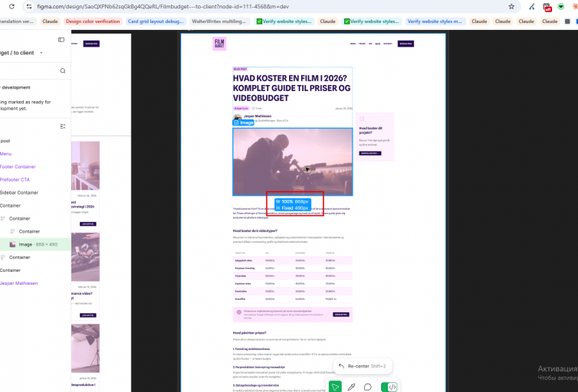The image size is (578, 392).
Task: Open the 'Card grid layout debug...' bookmark
Action: point(156,21)
